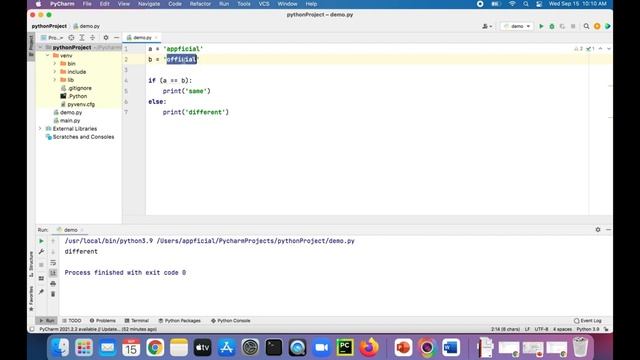Restore layout icon in Run panel

tap(41, 278)
